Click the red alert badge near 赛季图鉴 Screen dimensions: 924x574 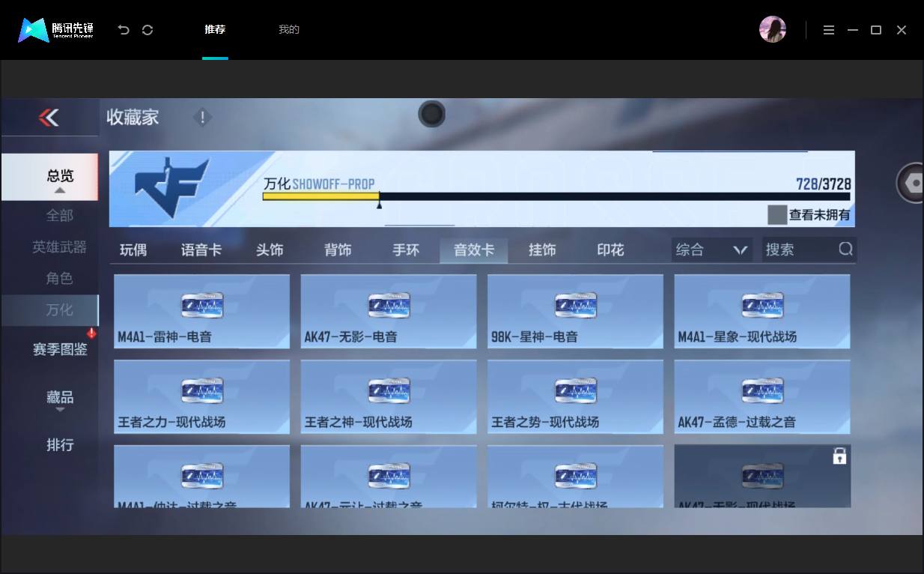click(x=92, y=333)
